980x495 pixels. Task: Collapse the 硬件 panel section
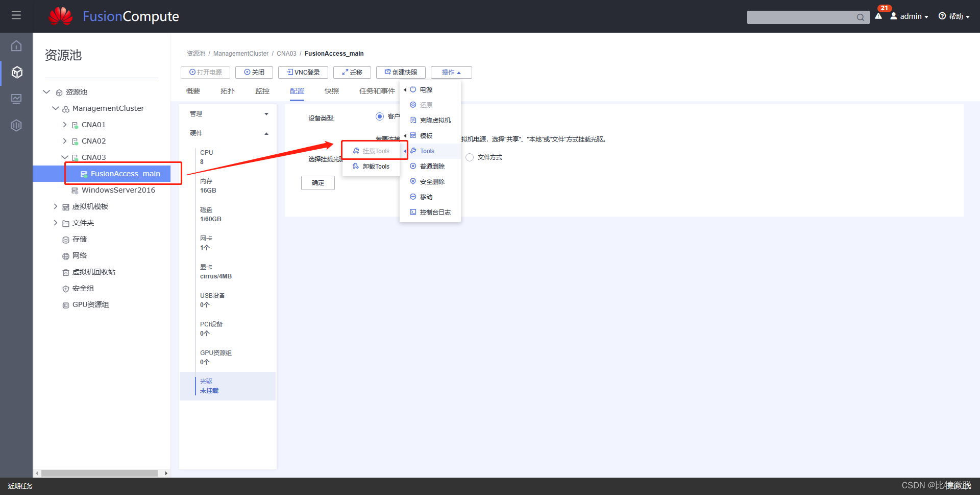click(266, 133)
